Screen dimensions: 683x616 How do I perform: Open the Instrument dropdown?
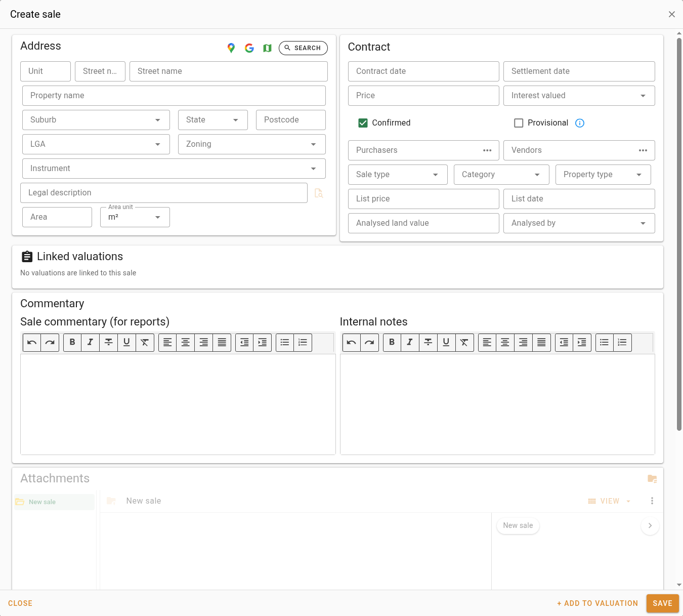tap(174, 169)
